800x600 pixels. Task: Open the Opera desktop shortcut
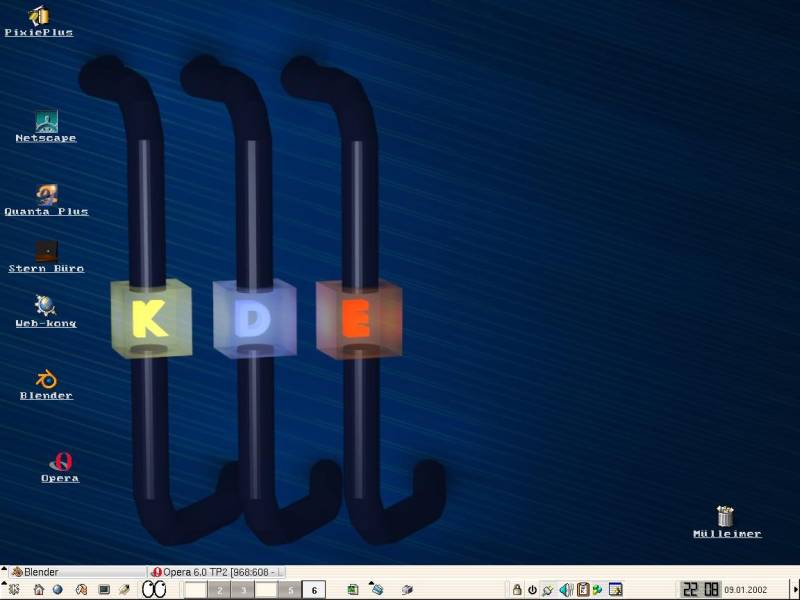click(x=60, y=467)
